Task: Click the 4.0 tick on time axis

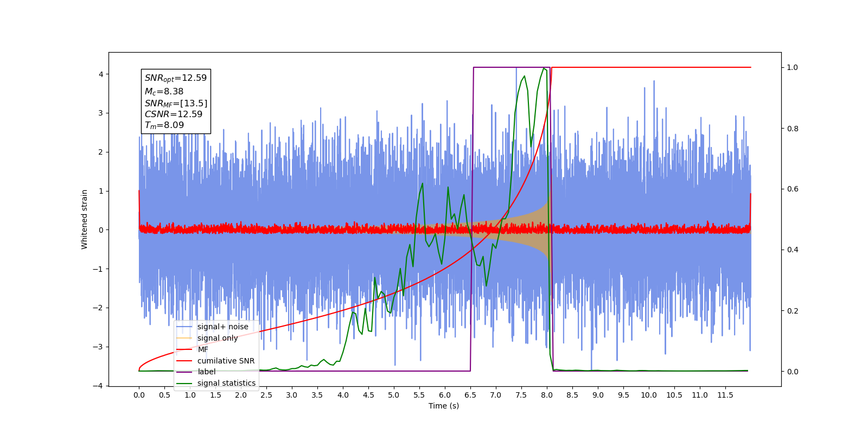Action: 343,395
